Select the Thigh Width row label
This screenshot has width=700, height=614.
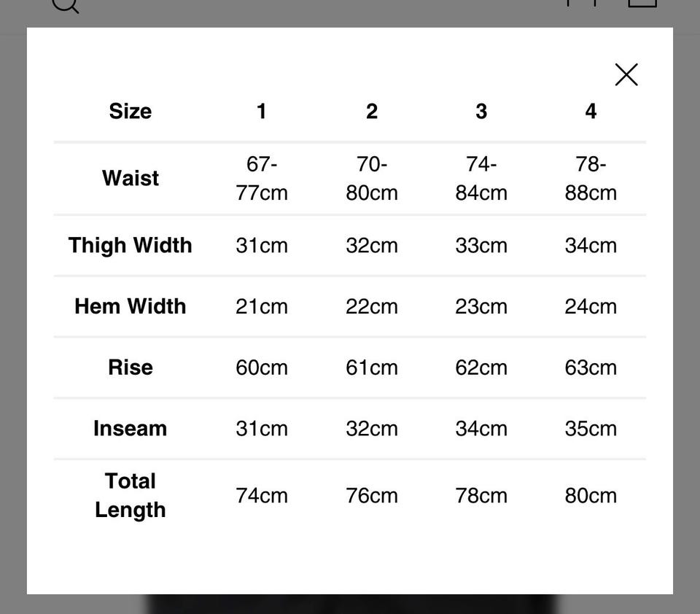(131, 245)
